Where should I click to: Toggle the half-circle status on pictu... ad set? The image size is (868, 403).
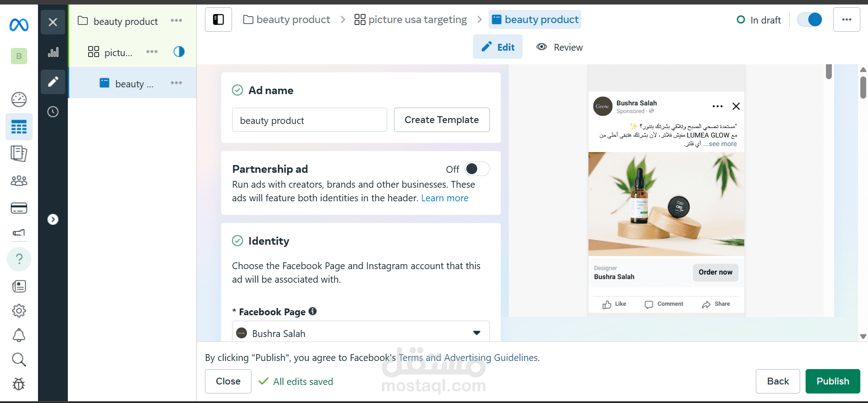pos(179,52)
